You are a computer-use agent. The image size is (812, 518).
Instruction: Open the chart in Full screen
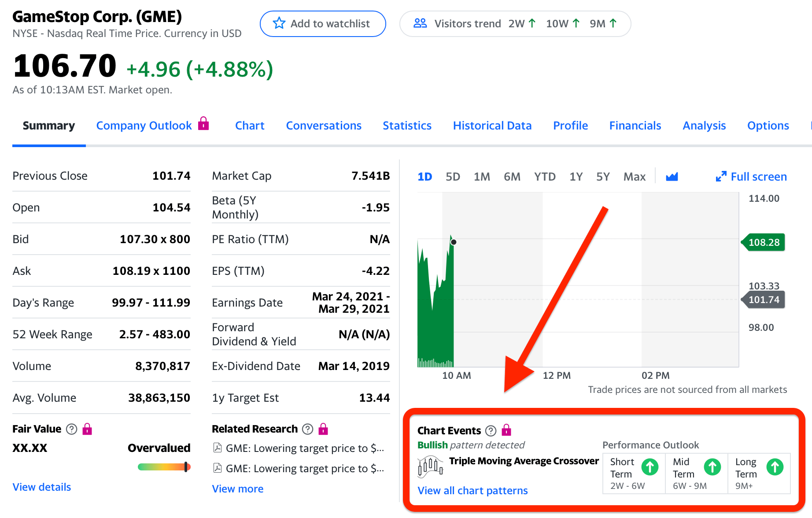pos(751,177)
